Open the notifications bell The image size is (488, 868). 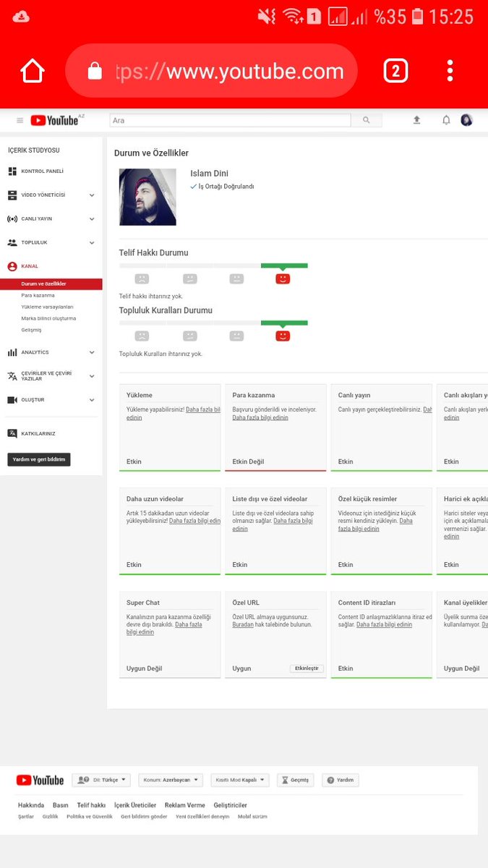pos(446,120)
